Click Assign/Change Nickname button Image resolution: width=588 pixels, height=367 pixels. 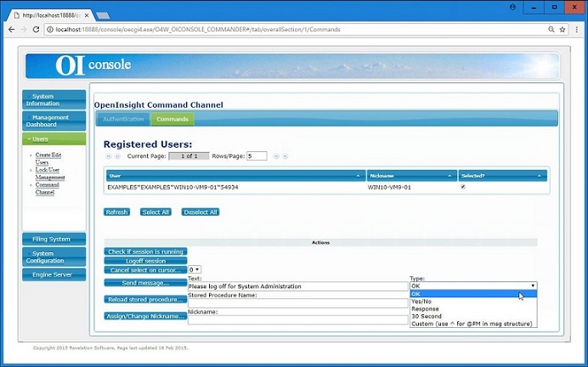(145, 316)
